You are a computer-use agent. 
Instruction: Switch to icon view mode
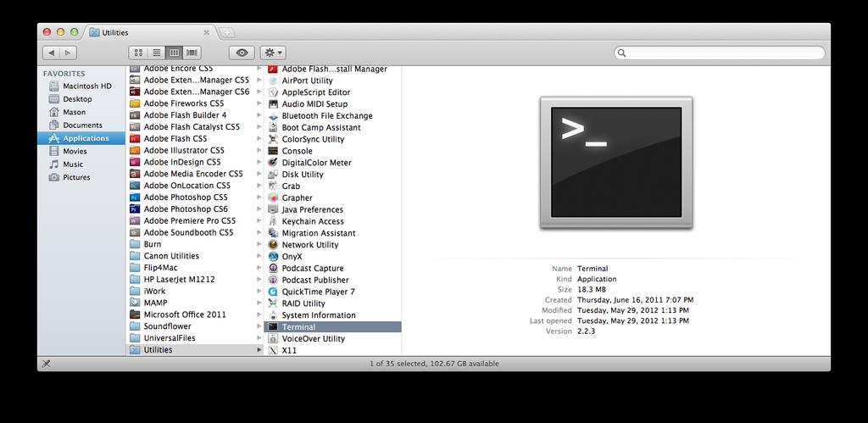pos(138,53)
